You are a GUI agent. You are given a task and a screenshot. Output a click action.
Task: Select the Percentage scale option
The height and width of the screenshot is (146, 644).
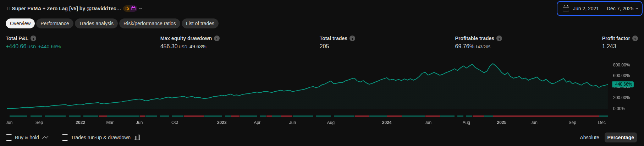pyautogui.click(x=620, y=137)
